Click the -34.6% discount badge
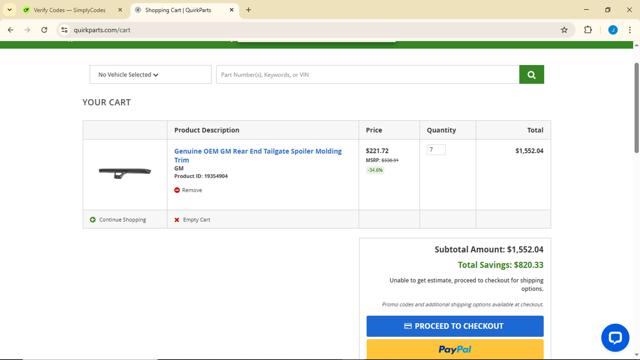The image size is (640, 360). click(x=375, y=170)
